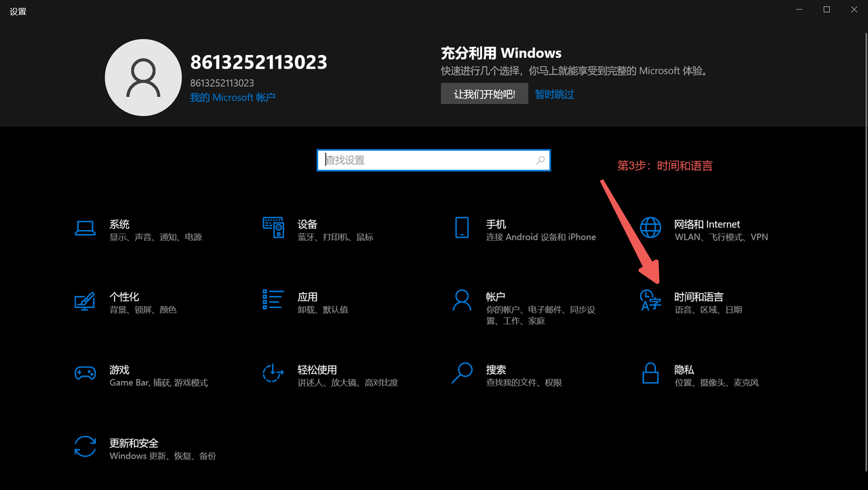Open the 更新和安全 category title

click(134, 442)
